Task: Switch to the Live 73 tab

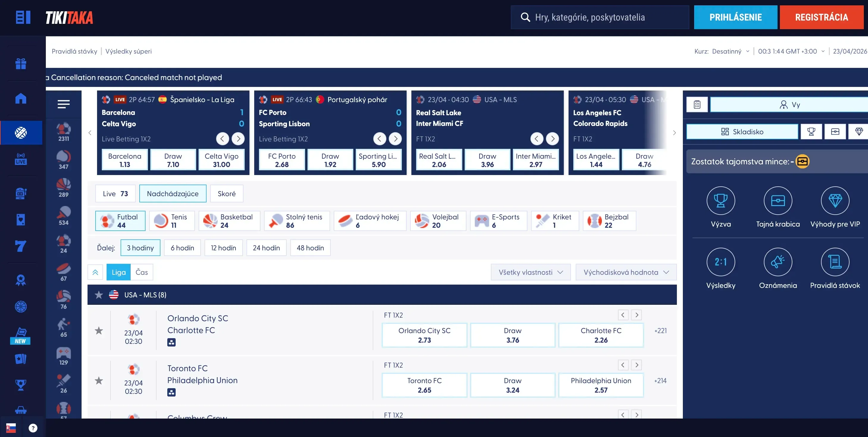Action: point(115,194)
